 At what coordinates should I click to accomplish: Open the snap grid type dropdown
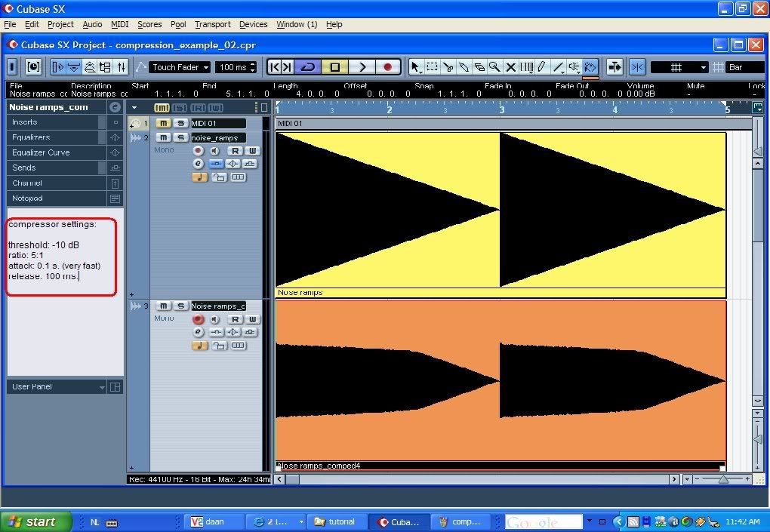click(x=679, y=67)
